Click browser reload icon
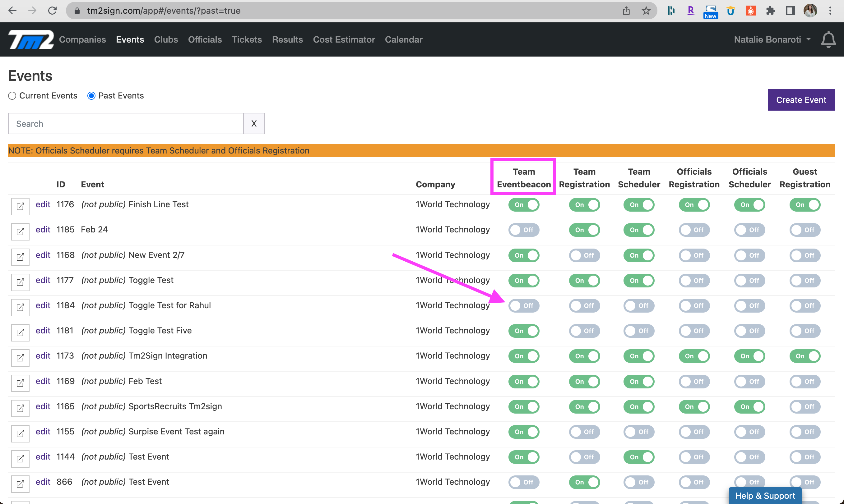The width and height of the screenshot is (844, 504). [x=52, y=11]
